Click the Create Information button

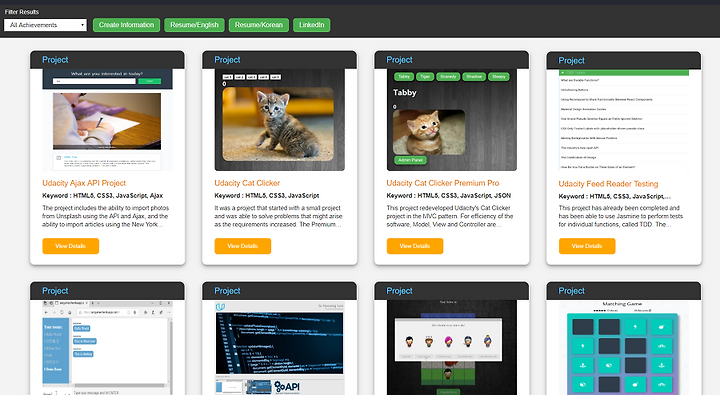coord(126,25)
